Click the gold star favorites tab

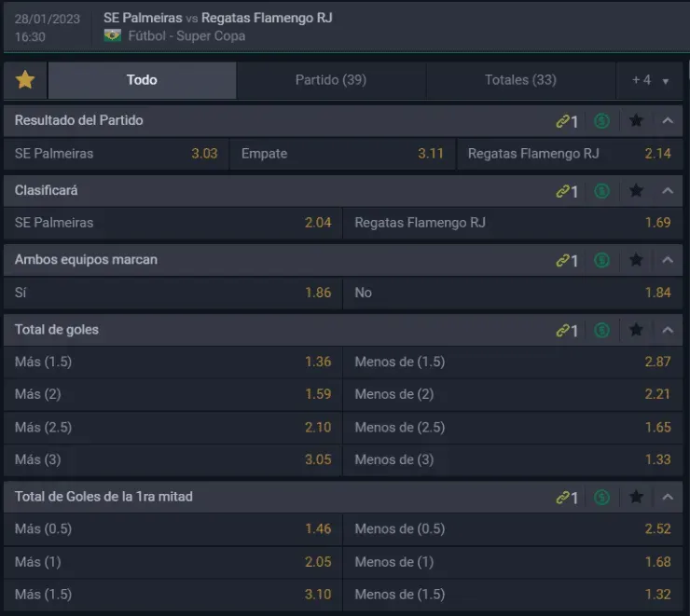pos(25,80)
